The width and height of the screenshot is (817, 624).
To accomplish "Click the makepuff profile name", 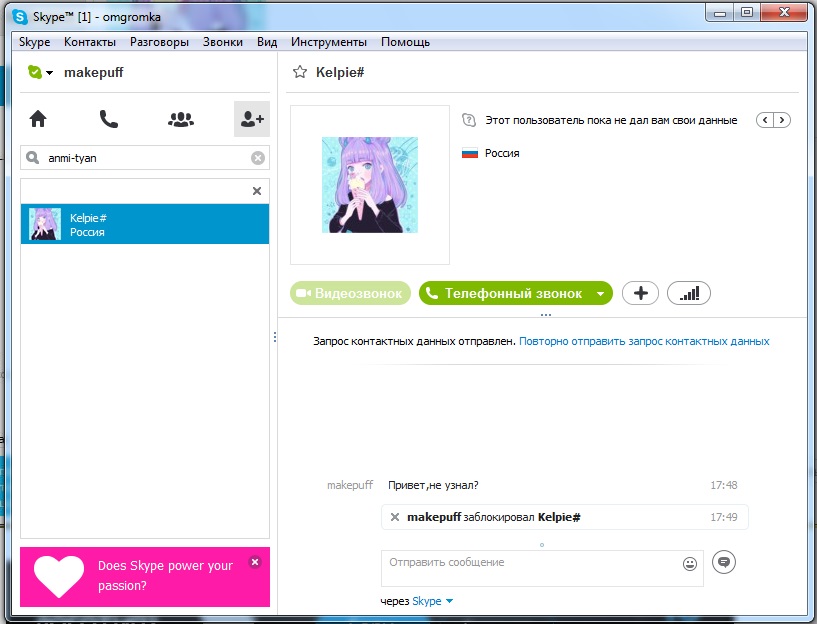I will (94, 72).
